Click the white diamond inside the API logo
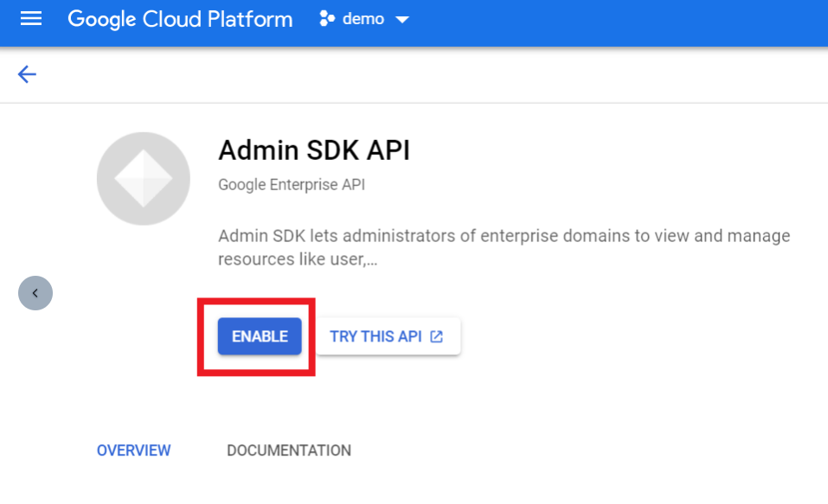Image resolution: width=828 pixels, height=504 pixels. pyautogui.click(x=144, y=179)
